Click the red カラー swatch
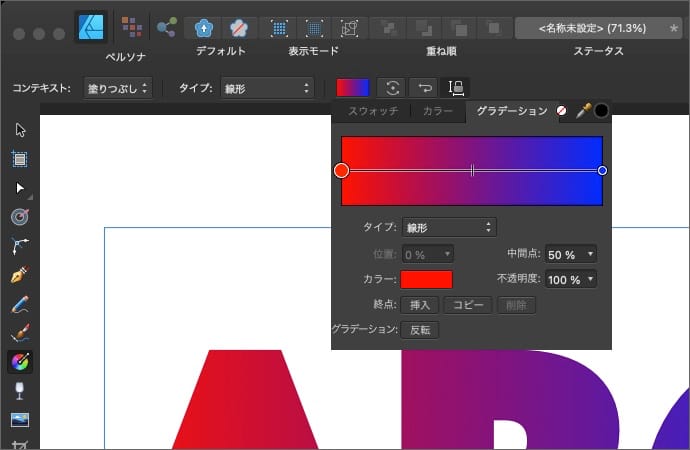Screen dimensions: 690x450 tap(426, 280)
